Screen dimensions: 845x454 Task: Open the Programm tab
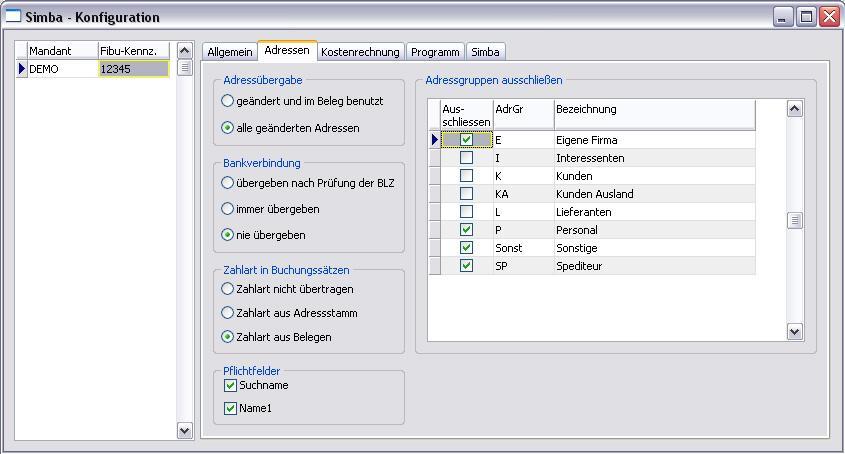click(435, 52)
